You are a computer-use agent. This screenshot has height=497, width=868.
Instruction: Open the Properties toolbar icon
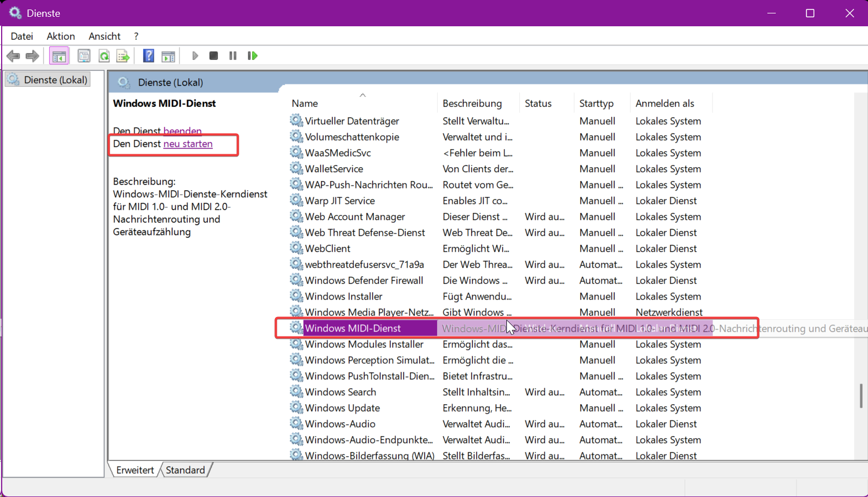click(x=84, y=56)
